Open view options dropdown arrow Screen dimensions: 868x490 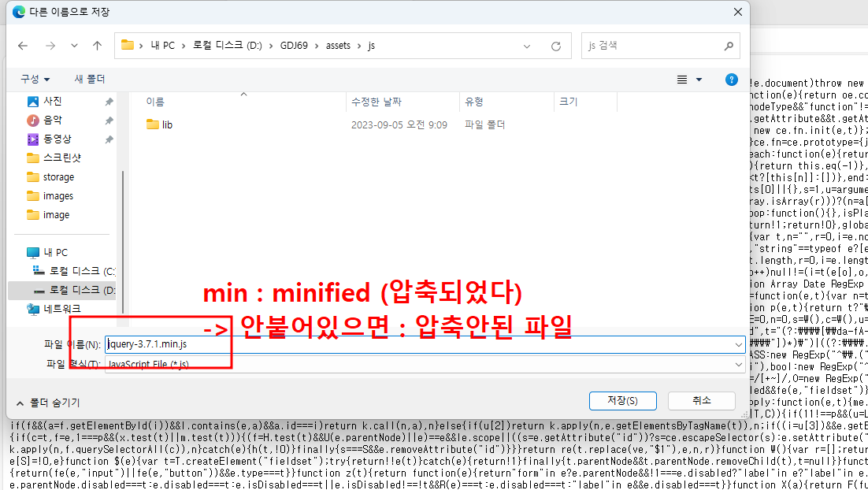coord(699,80)
